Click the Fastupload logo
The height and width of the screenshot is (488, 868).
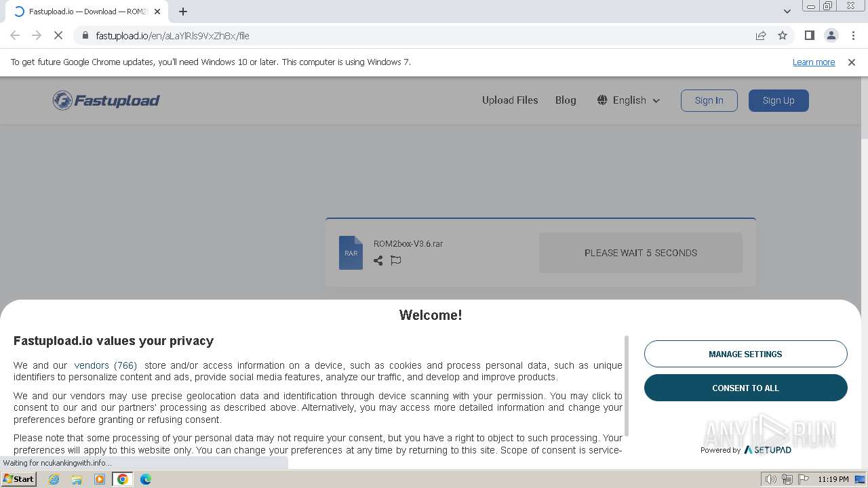tap(106, 100)
